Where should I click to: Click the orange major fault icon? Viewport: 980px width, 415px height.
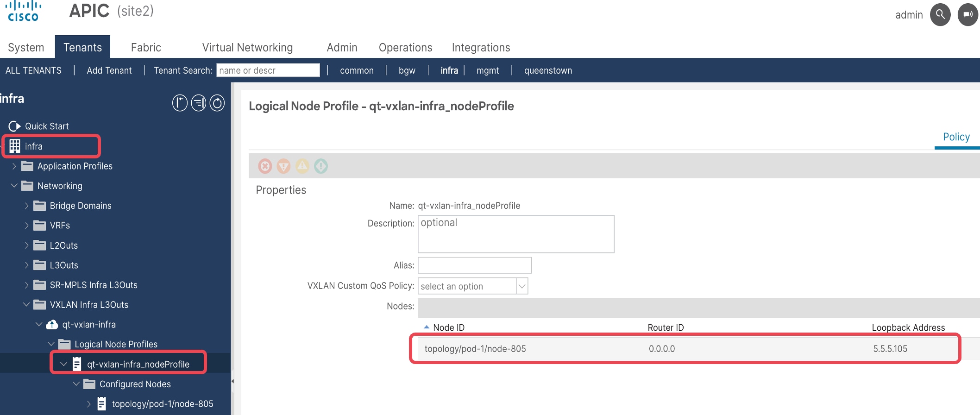283,166
